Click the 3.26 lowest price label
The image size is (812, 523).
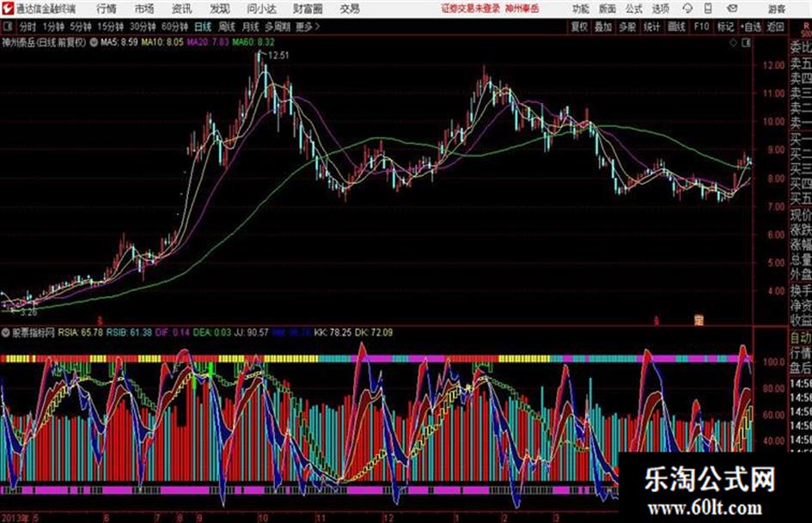coord(28,313)
